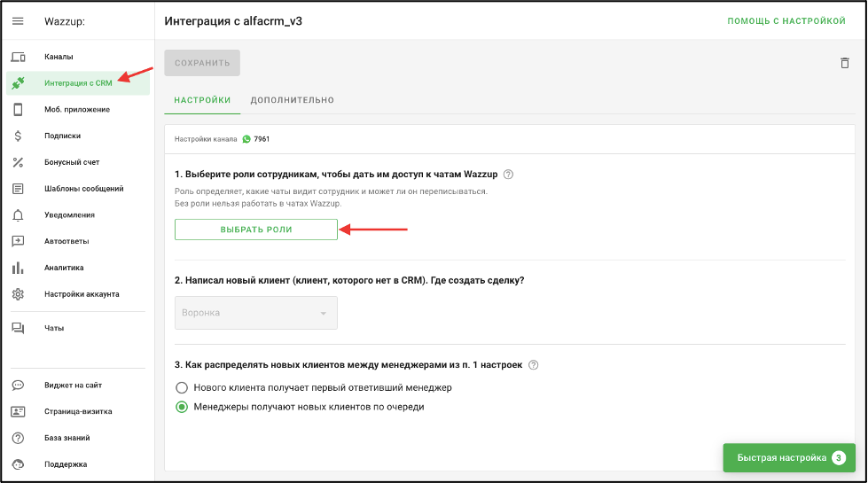This screenshot has height=483, width=868.
Task: Click Помощь с настройкой link
Action: pos(786,21)
